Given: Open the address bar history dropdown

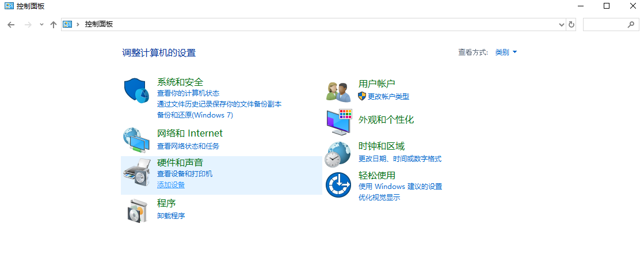Looking at the screenshot, I should (x=562, y=24).
